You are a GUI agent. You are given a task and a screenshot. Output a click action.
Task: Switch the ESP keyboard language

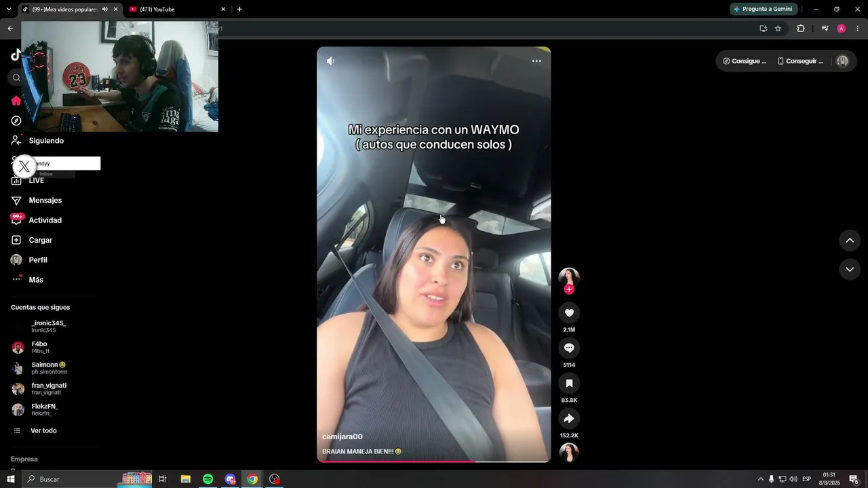click(x=807, y=479)
